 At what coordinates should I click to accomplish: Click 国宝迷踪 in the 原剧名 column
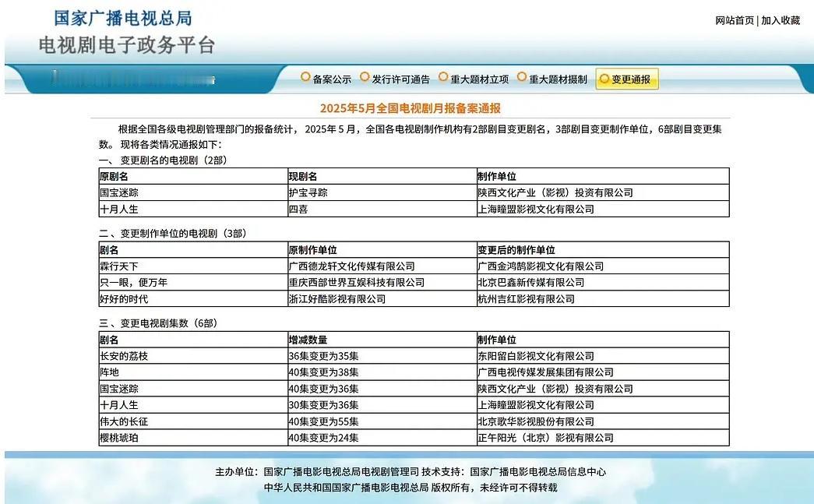[x=193, y=192]
